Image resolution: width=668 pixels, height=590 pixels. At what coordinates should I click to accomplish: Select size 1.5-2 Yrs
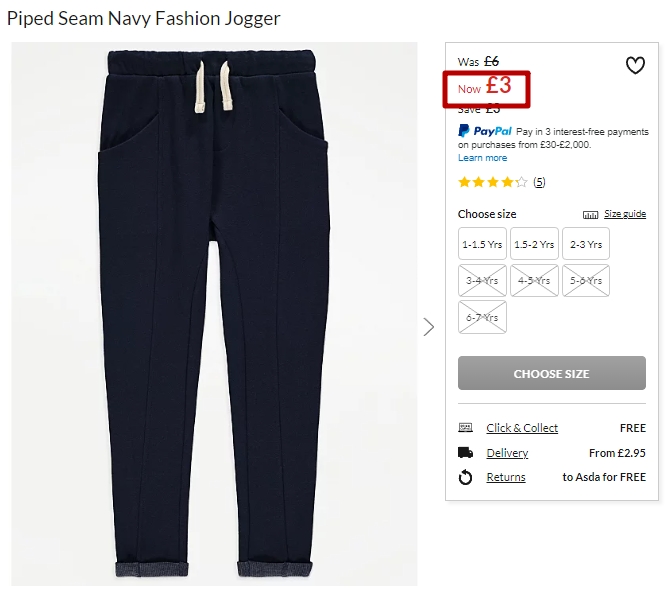coord(534,244)
